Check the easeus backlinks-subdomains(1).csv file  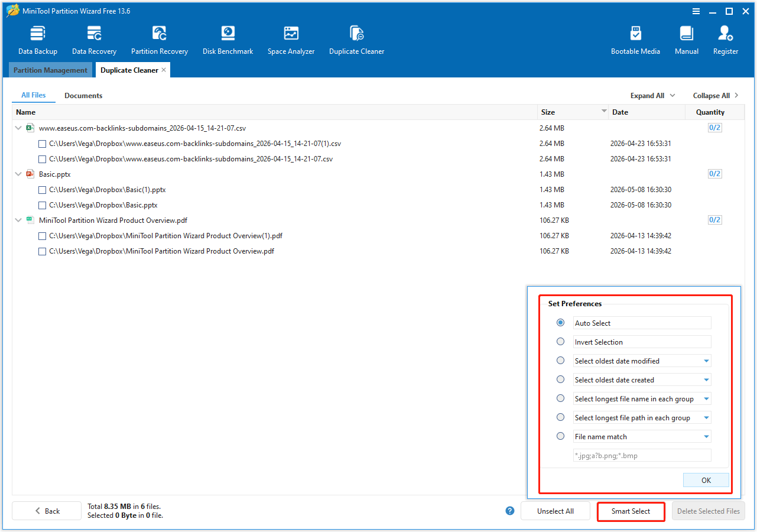pos(42,143)
